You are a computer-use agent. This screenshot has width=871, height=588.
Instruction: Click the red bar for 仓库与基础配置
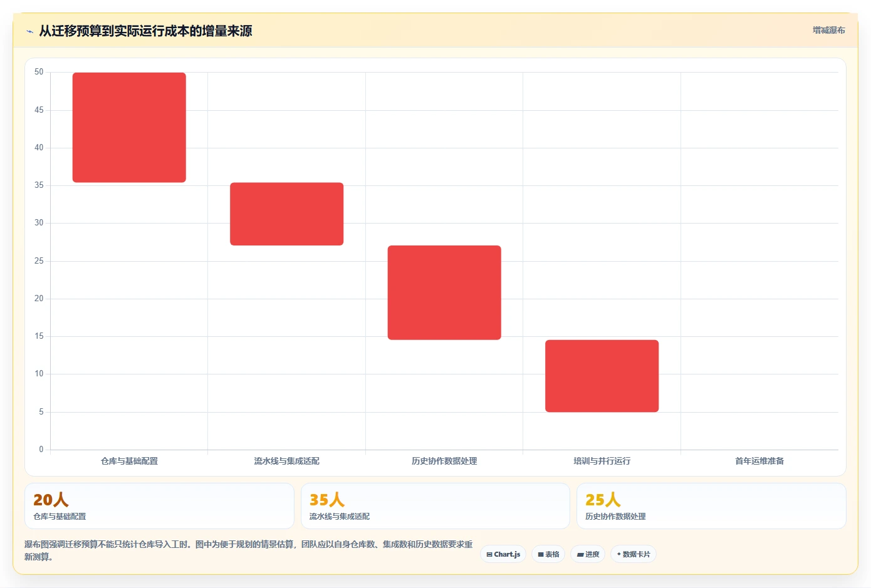pyautogui.click(x=129, y=128)
